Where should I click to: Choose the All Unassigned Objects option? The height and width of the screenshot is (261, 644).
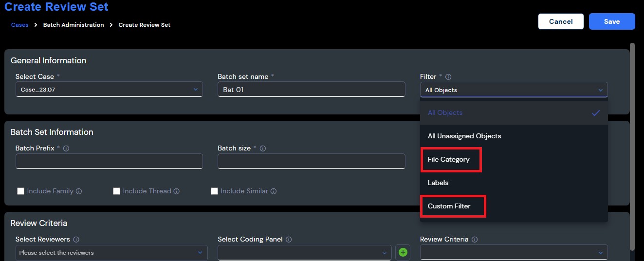[x=514, y=136]
